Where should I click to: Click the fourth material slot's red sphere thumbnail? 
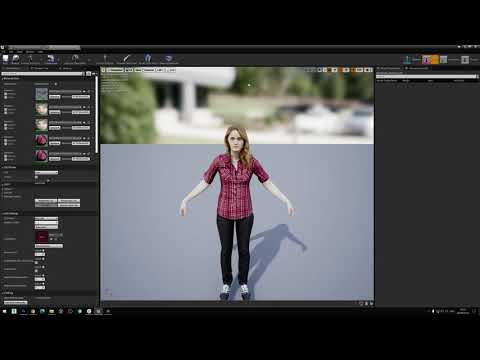(x=42, y=140)
